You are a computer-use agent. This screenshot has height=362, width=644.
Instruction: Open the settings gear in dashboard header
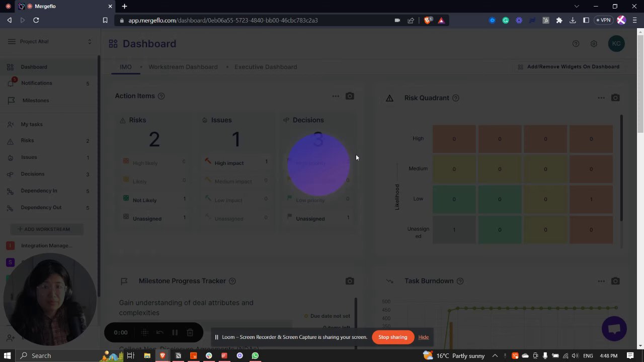(594, 44)
